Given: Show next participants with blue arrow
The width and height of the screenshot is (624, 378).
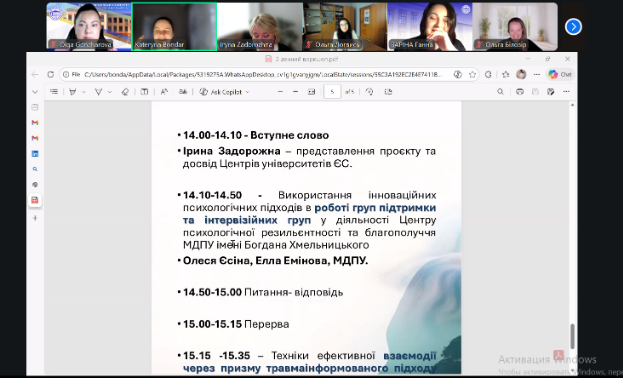Looking at the screenshot, I should click(x=573, y=27).
